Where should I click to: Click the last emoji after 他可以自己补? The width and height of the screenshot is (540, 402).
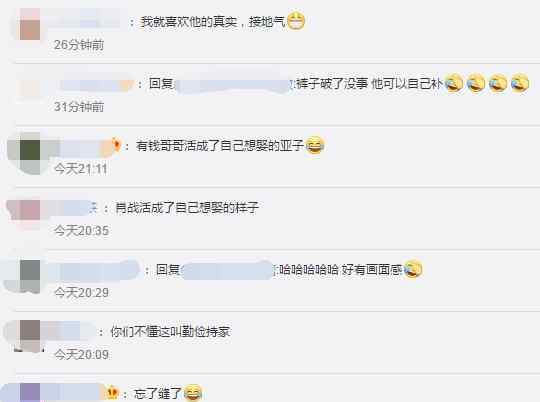520,83
